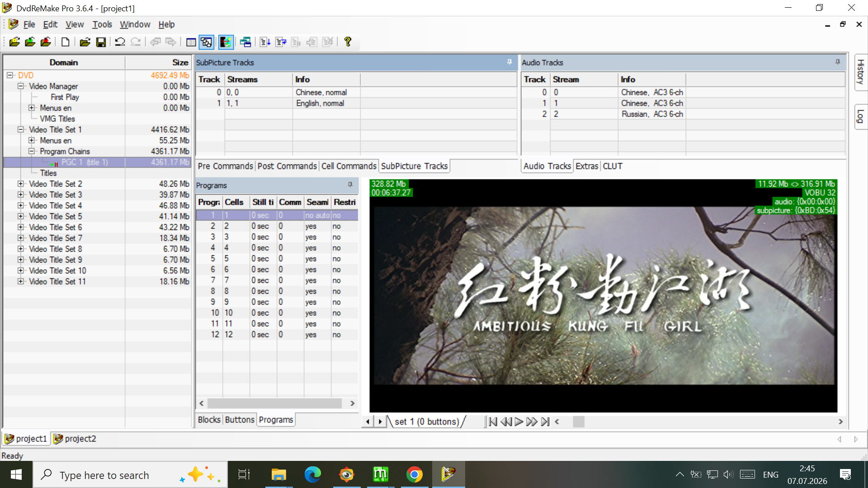Click the greyed-out navigate back icon

(x=156, y=42)
